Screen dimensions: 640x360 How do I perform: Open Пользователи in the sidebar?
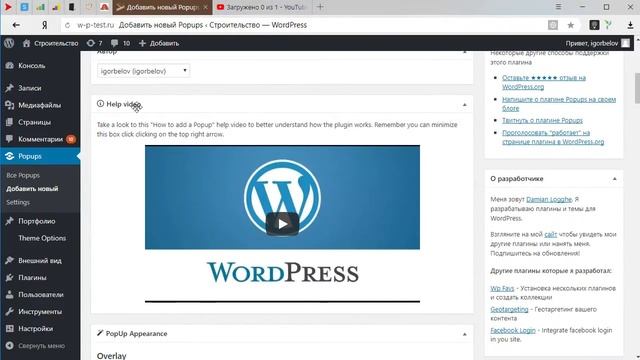pos(41,295)
